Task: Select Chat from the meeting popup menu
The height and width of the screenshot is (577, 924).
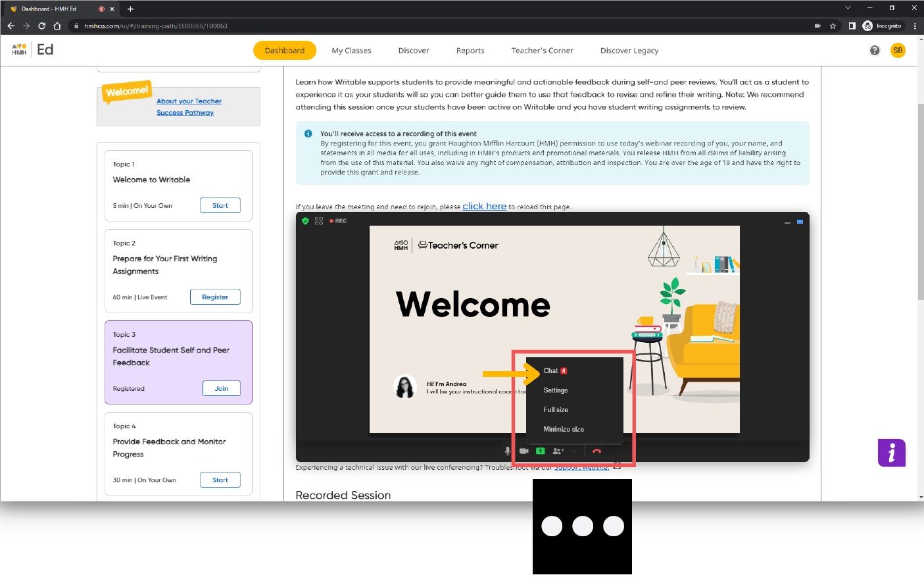Action: (550, 371)
